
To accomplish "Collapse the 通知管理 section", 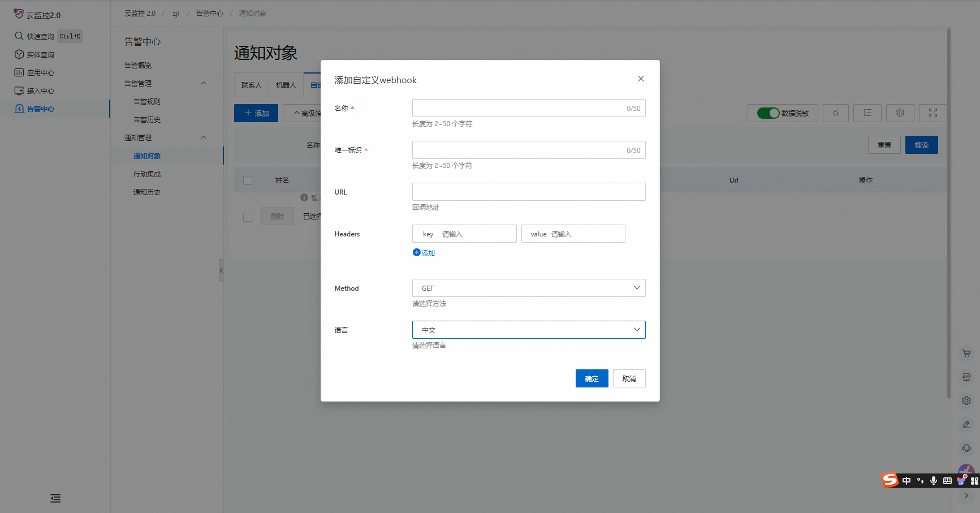I will pos(204,137).
